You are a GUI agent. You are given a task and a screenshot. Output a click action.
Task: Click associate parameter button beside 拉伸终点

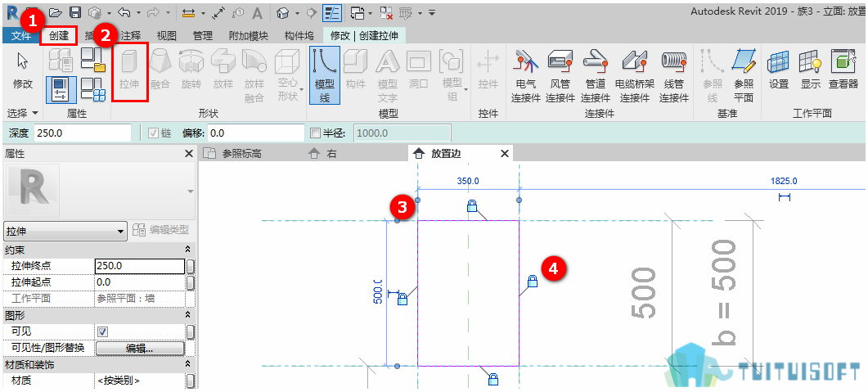(x=190, y=266)
